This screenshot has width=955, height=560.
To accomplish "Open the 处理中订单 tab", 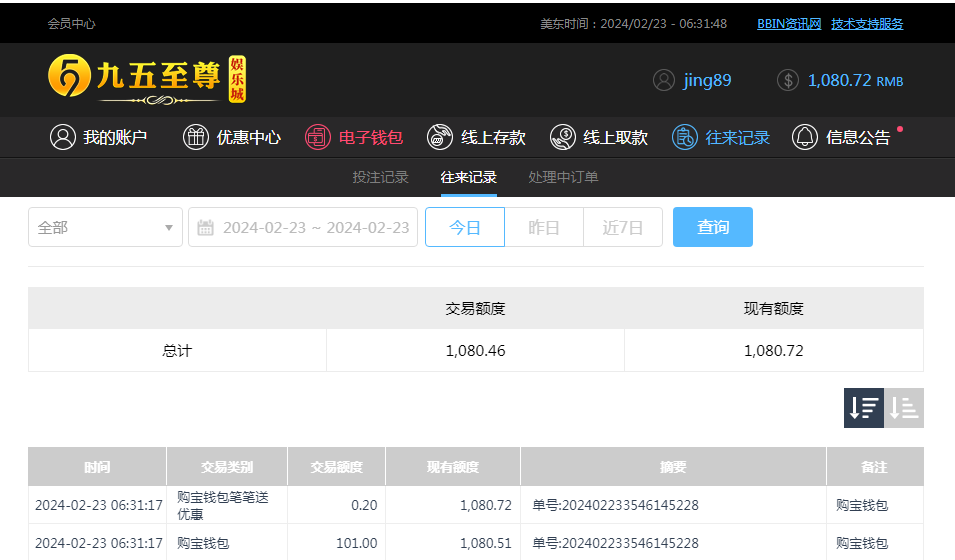I will [x=563, y=177].
